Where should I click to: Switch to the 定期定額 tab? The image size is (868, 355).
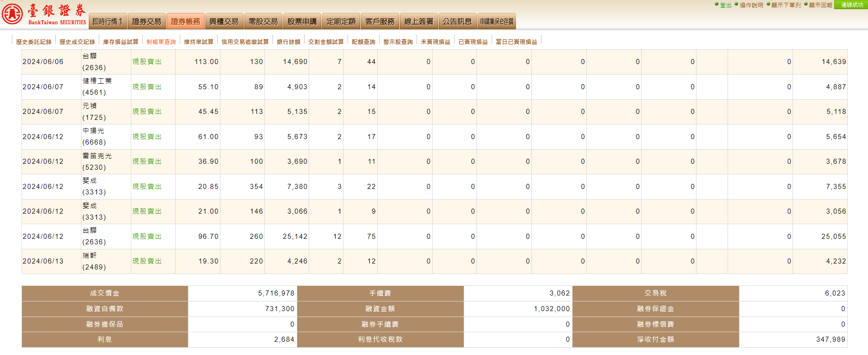point(341,22)
